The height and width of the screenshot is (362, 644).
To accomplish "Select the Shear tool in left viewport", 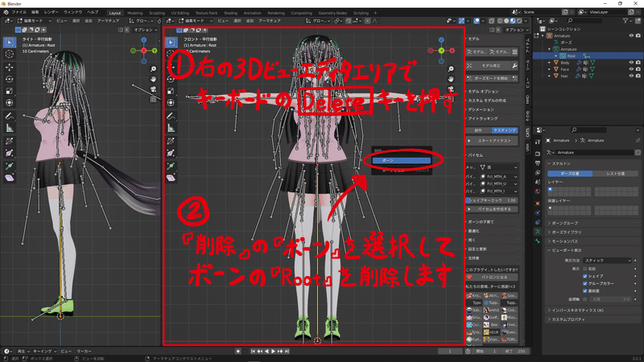I will tap(10, 178).
